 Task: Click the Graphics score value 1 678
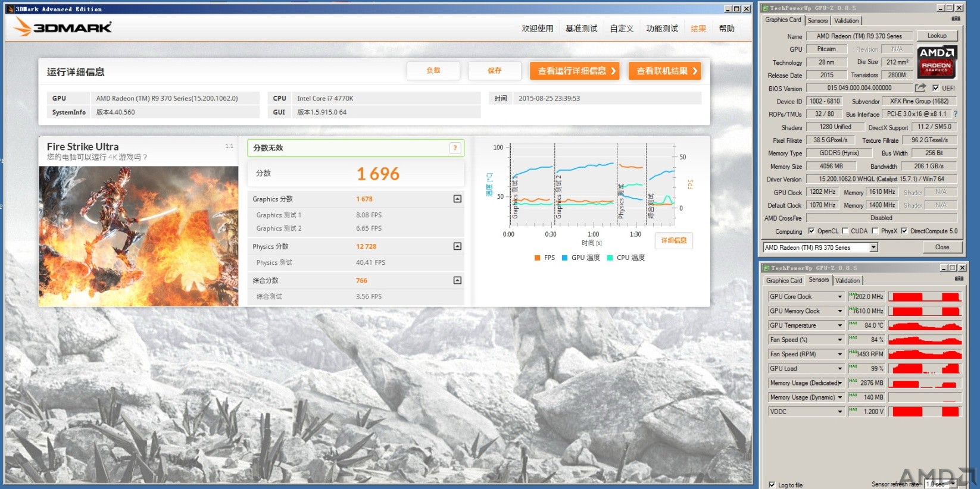coord(364,199)
